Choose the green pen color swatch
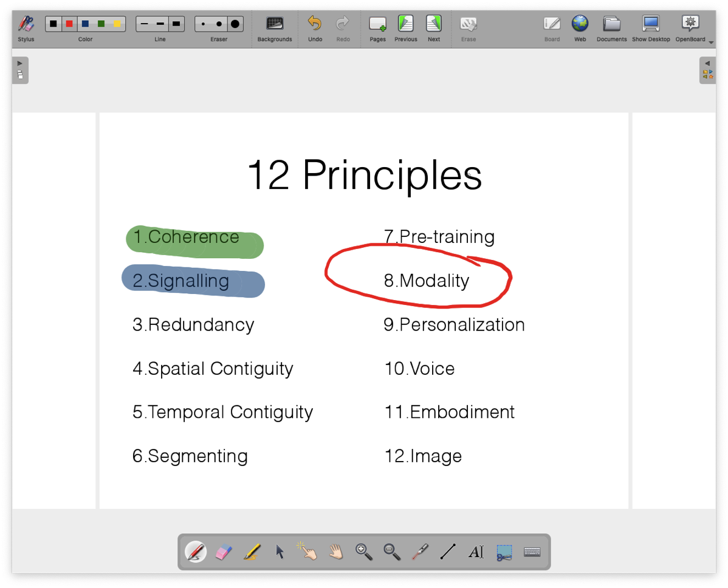The image size is (728, 588). [101, 24]
